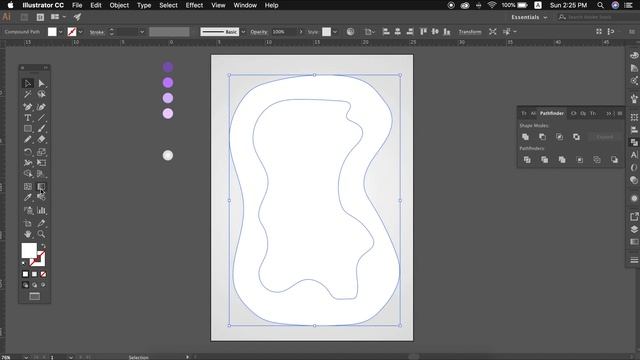Screen dimensions: 640x360
Task: Click Crop in Pathfinders row
Action: click(580, 160)
